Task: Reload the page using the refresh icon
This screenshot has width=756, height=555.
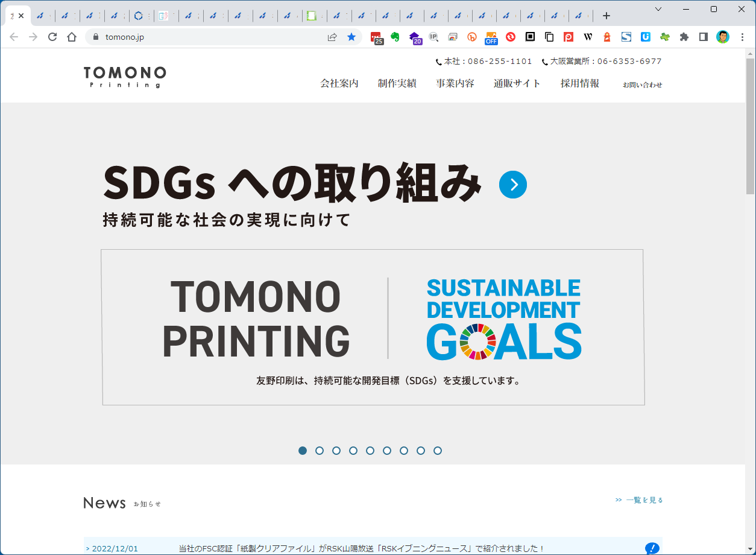Action: 52,37
